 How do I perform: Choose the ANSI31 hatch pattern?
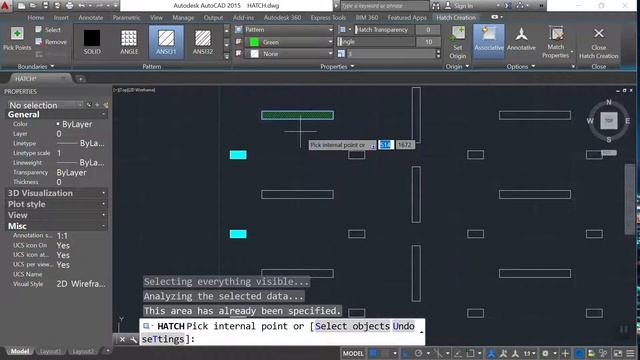tap(166, 42)
